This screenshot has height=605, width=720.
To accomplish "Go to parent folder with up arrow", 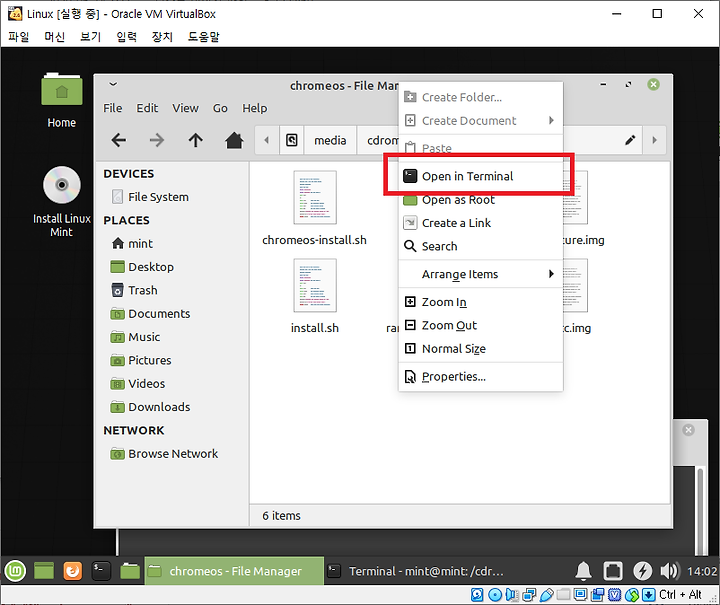I will 196,140.
